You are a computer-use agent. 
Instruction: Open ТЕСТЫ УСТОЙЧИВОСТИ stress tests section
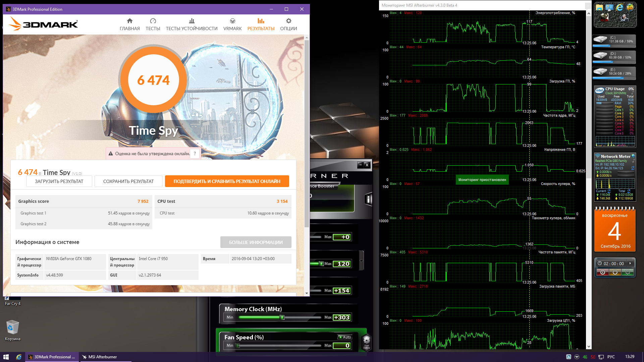[x=192, y=24]
